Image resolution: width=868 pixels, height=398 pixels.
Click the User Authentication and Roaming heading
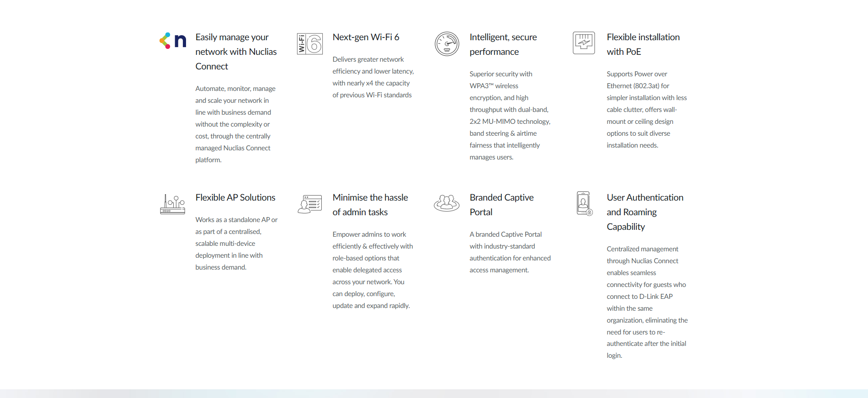click(644, 212)
